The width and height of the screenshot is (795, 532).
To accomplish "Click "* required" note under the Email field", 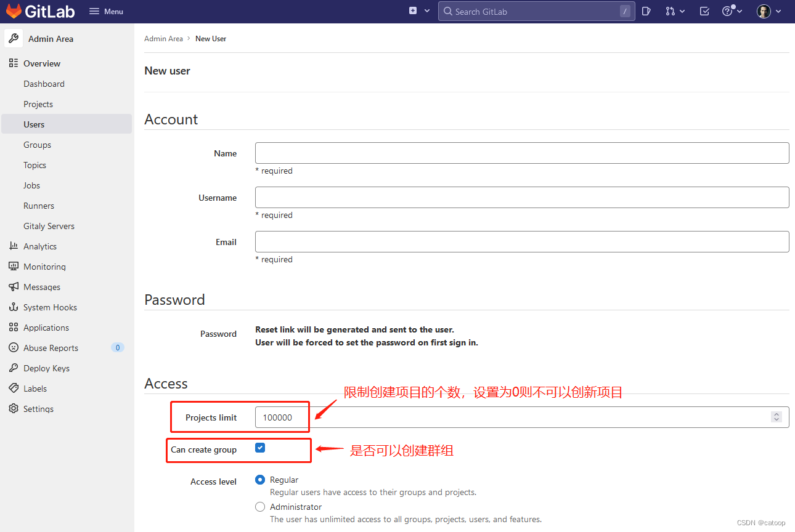I will click(x=274, y=259).
